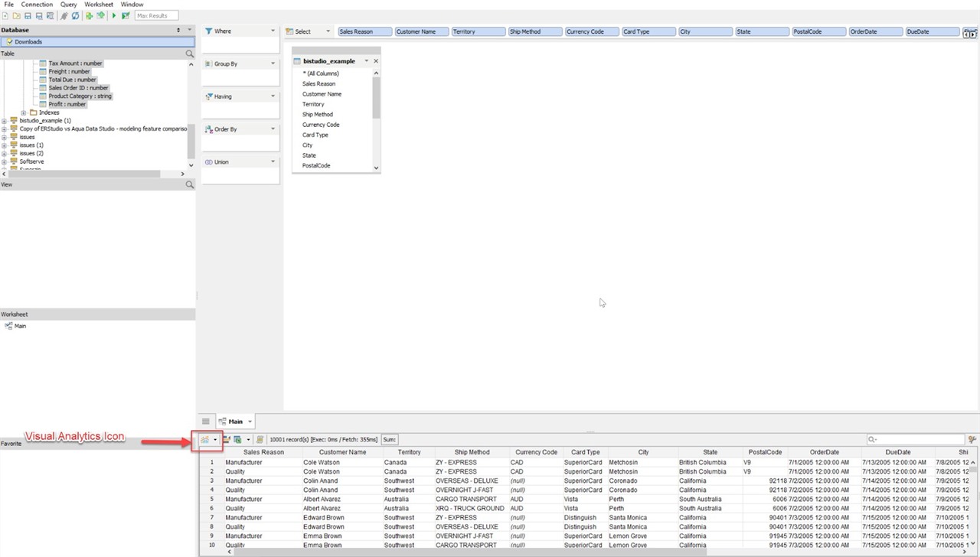Click the Execute and export results icon
Image resolution: width=980 pixels, height=557 pixels.
(x=126, y=16)
